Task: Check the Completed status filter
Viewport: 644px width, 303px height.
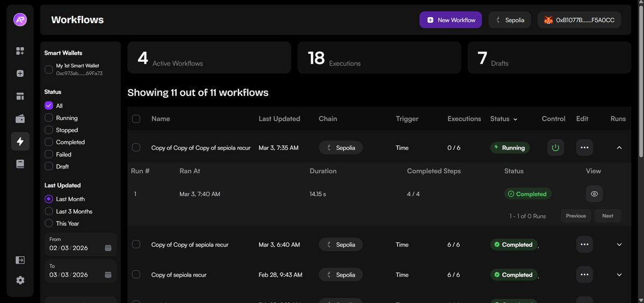Action: pos(48,142)
